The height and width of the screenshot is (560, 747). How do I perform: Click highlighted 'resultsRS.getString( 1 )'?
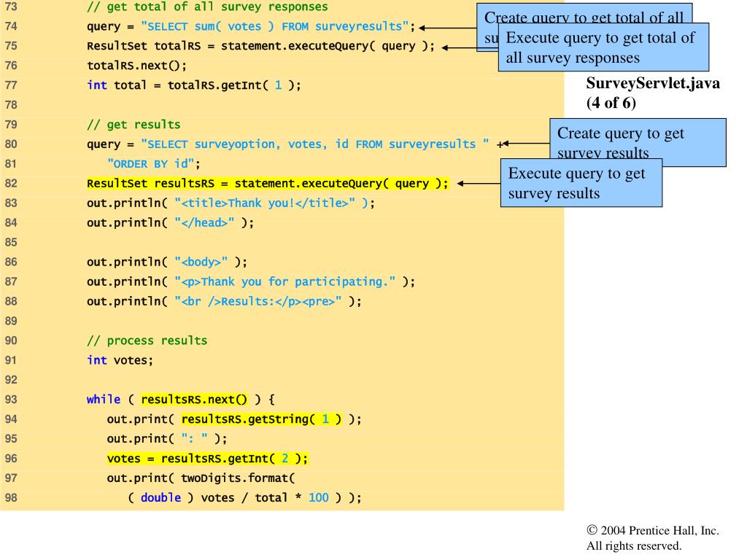[x=262, y=419]
